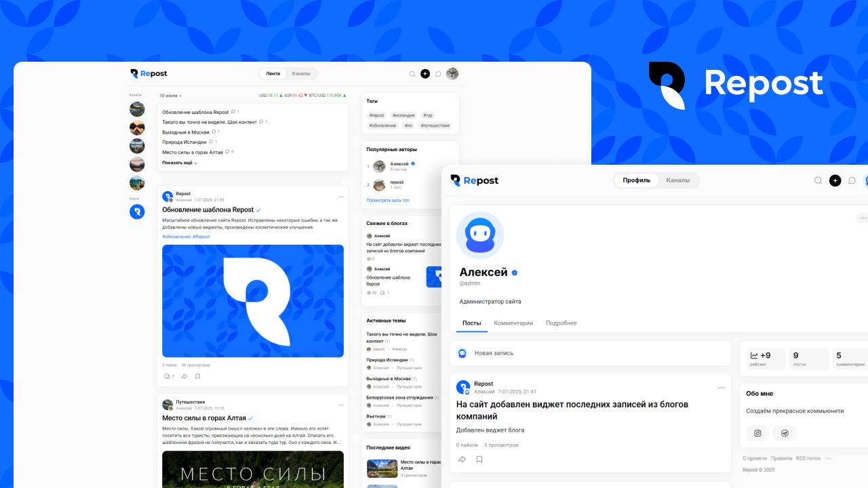The image size is (868, 488).
Task: Open the 'RSS поток' footer link
Action: point(808,458)
